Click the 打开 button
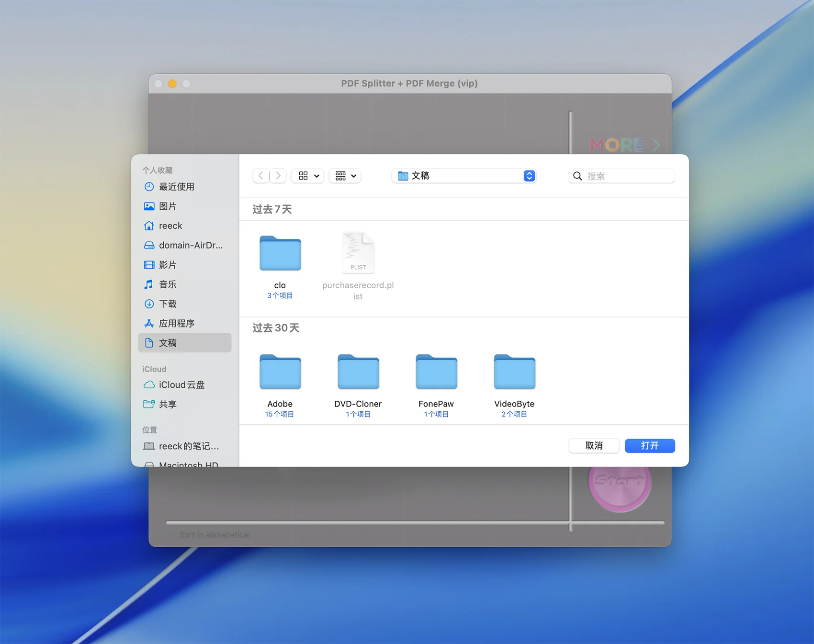The height and width of the screenshot is (644, 814). [x=650, y=446]
